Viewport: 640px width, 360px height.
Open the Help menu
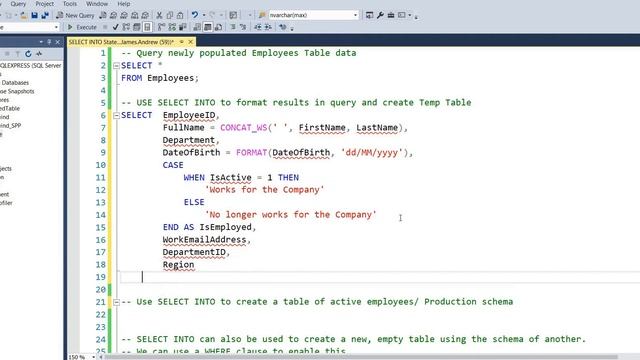(x=124, y=4)
